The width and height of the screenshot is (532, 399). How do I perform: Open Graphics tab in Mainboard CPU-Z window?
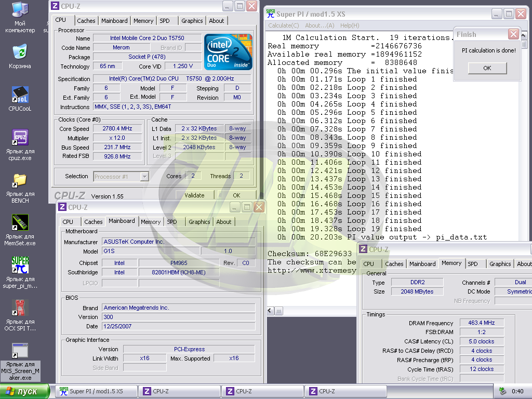click(x=199, y=222)
